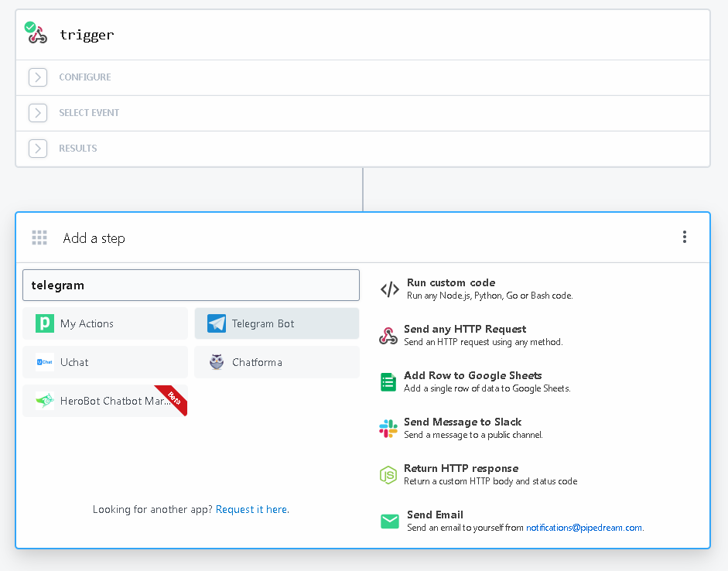Choose Send Email action title
The image size is (728, 571).
[x=435, y=515]
